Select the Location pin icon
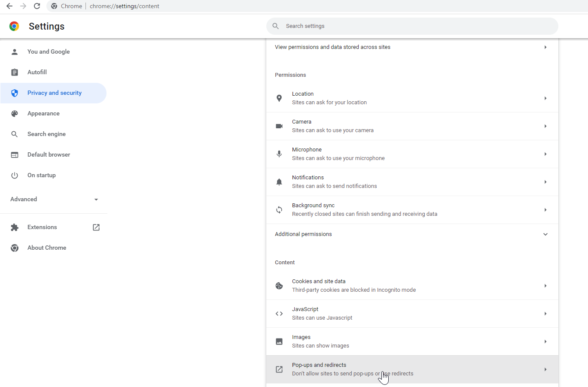Image resolution: width=588 pixels, height=387 pixels. point(279,98)
